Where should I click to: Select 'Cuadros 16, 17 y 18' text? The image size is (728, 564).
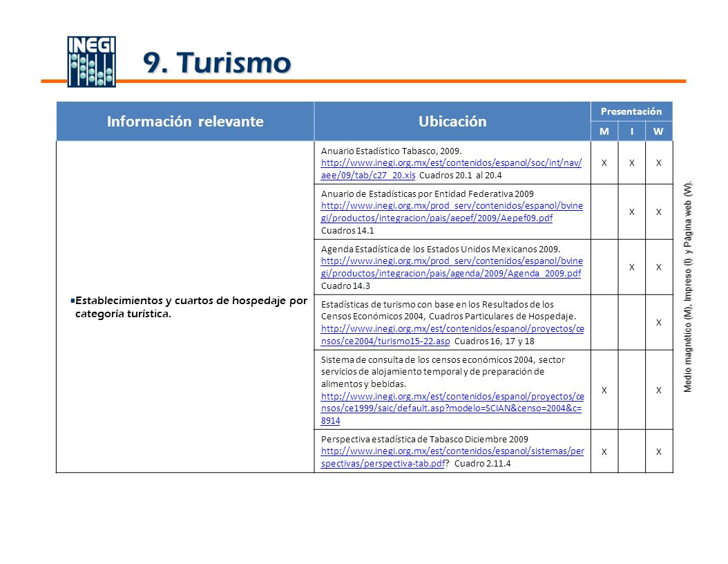tap(494, 341)
